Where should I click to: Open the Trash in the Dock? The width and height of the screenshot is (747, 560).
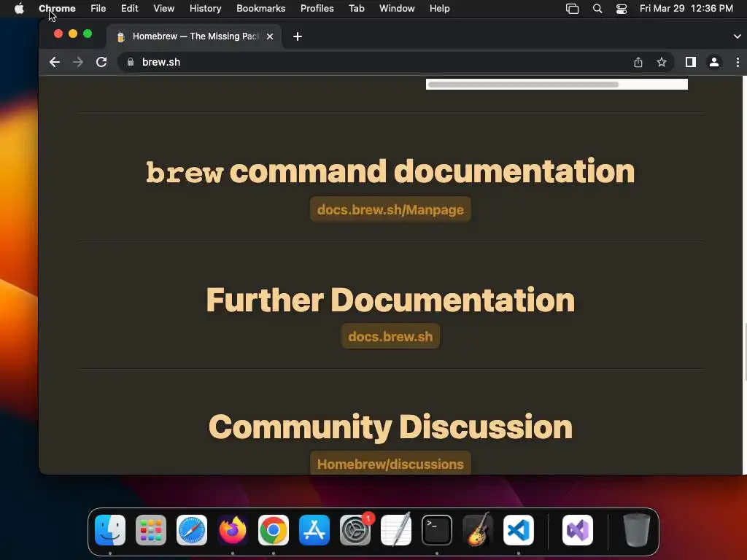point(637,530)
